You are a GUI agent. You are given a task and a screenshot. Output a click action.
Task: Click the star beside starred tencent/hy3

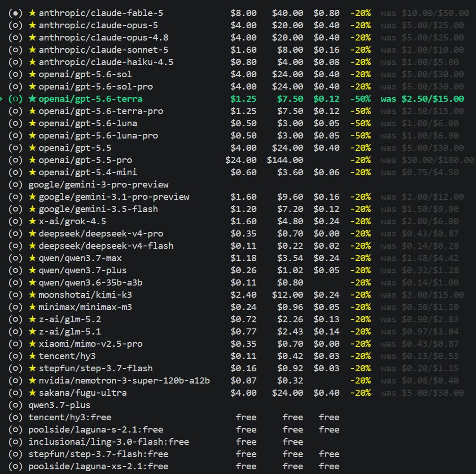tap(32, 356)
